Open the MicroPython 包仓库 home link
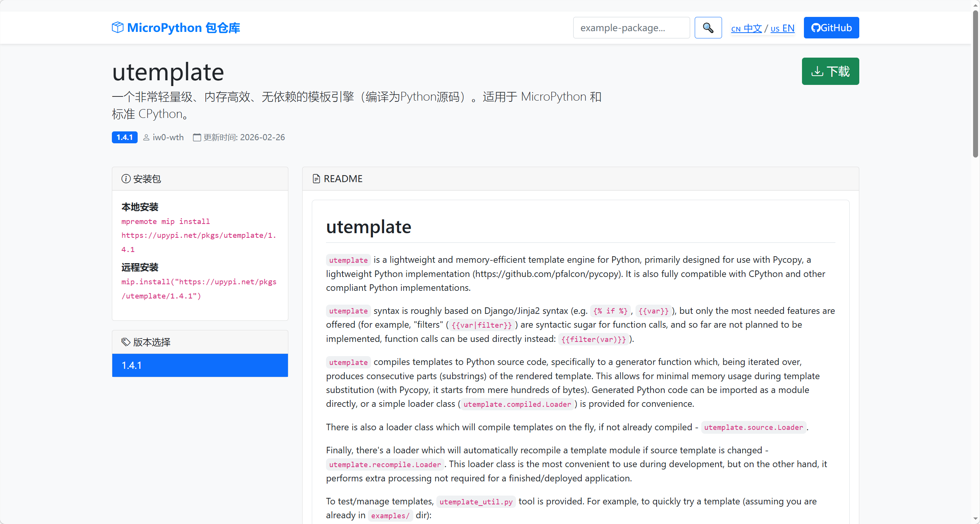This screenshot has width=980, height=524. click(176, 28)
